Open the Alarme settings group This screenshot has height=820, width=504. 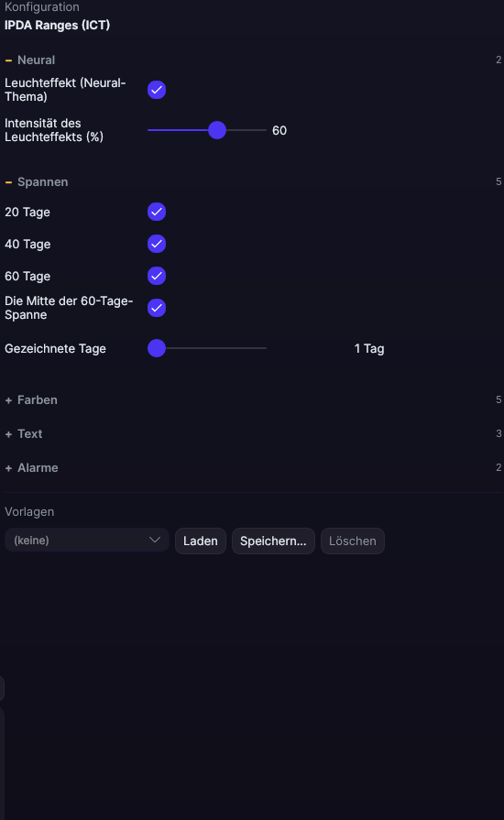pyautogui.click(x=253, y=468)
